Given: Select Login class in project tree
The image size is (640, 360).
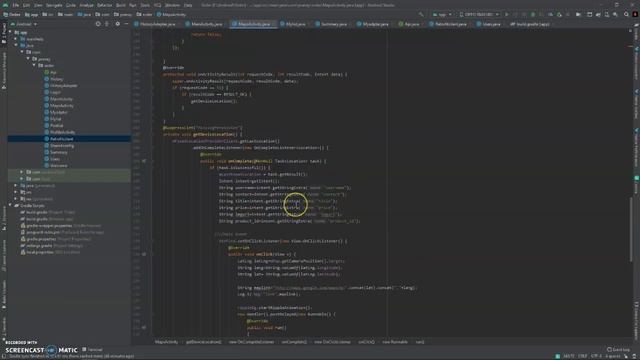Looking at the screenshot, I should pos(53,92).
